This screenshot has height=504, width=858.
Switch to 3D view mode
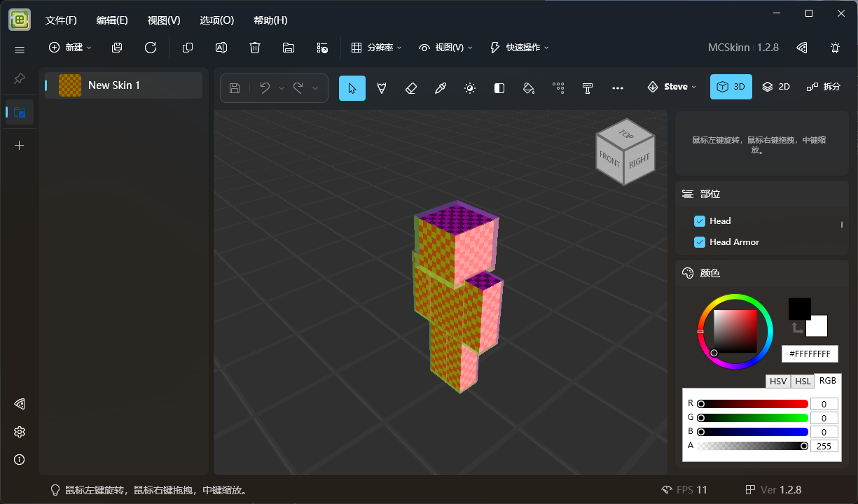[x=731, y=87]
